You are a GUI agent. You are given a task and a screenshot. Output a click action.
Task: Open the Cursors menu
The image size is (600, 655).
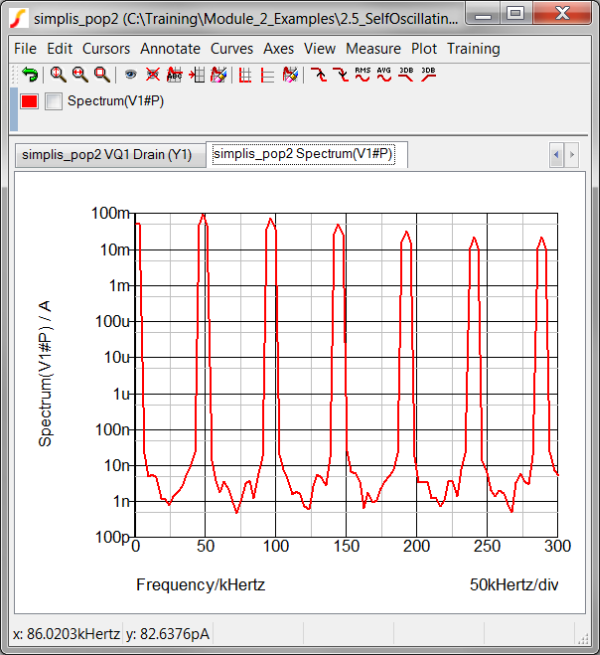point(106,48)
